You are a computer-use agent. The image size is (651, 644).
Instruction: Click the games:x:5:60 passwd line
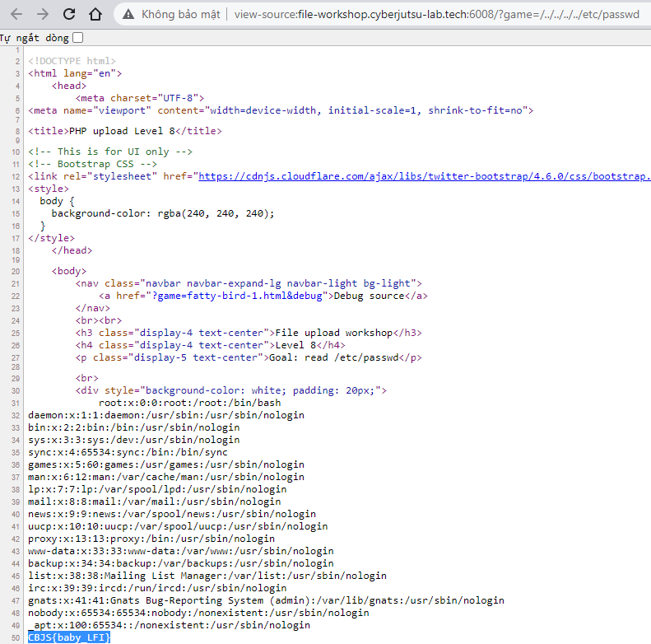166,464
